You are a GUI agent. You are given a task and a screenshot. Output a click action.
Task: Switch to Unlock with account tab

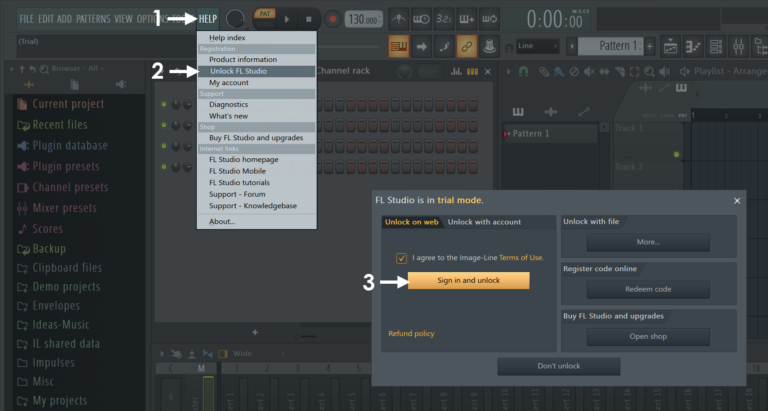[x=484, y=222]
